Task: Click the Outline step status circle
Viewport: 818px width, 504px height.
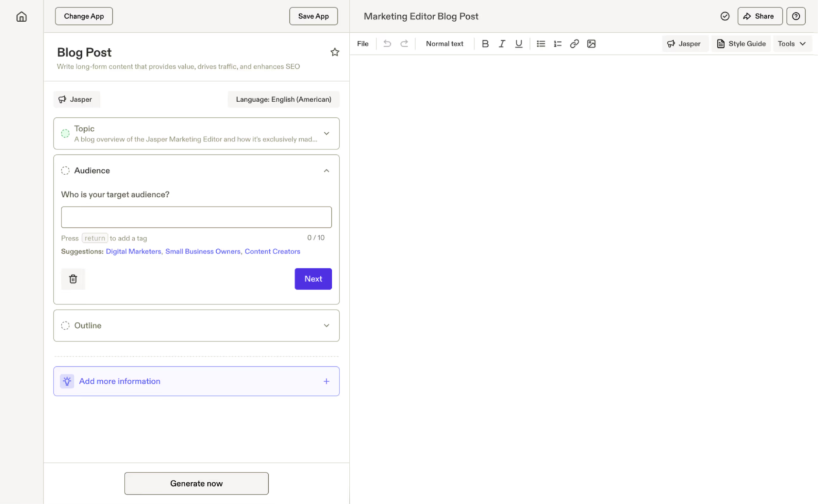Action: tap(65, 325)
